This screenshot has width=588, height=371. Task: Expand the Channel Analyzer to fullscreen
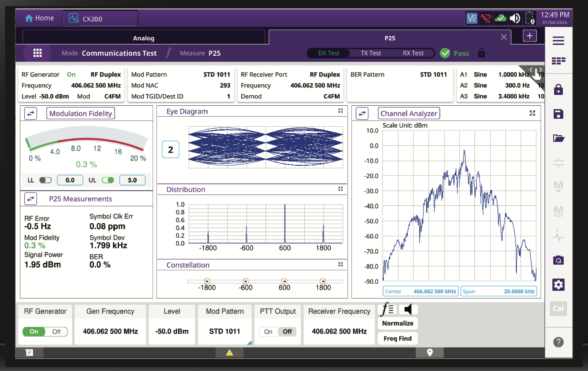pyautogui.click(x=532, y=113)
